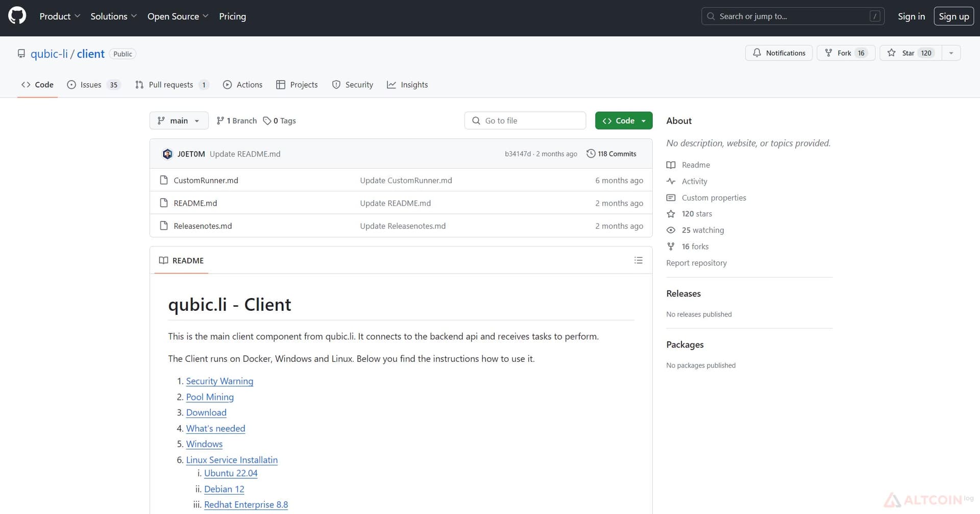Click the Notifications bell icon

[x=757, y=53]
